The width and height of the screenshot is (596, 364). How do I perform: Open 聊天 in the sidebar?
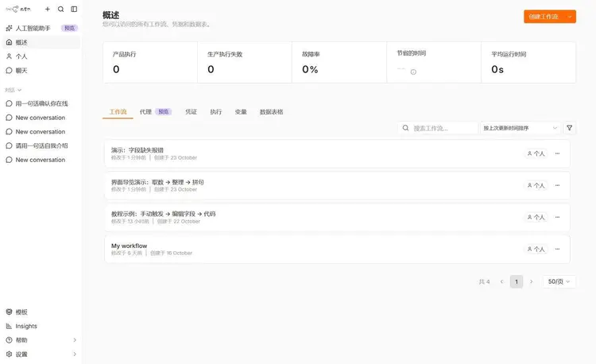pos(41,70)
